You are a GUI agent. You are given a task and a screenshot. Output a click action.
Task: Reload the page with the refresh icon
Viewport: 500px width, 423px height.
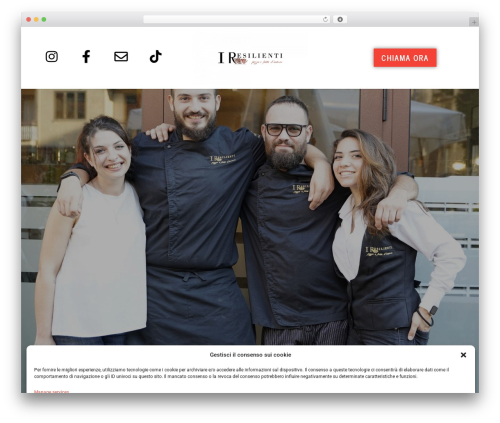tap(326, 19)
